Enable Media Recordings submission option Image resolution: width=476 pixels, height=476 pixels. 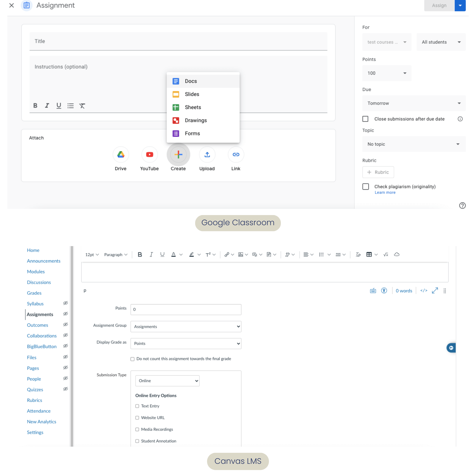click(x=137, y=429)
